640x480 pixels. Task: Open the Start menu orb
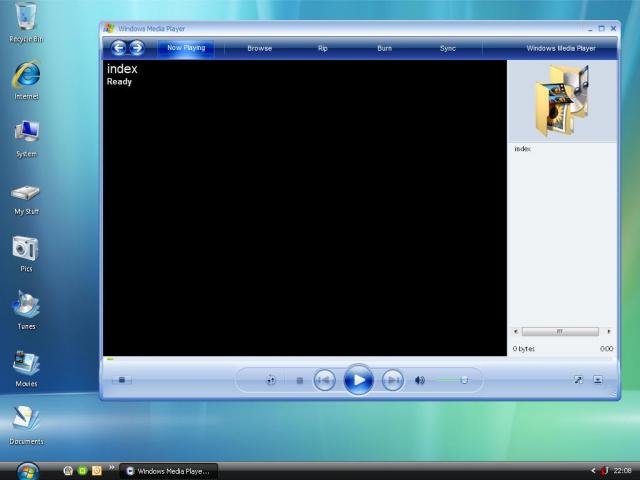click(28, 471)
